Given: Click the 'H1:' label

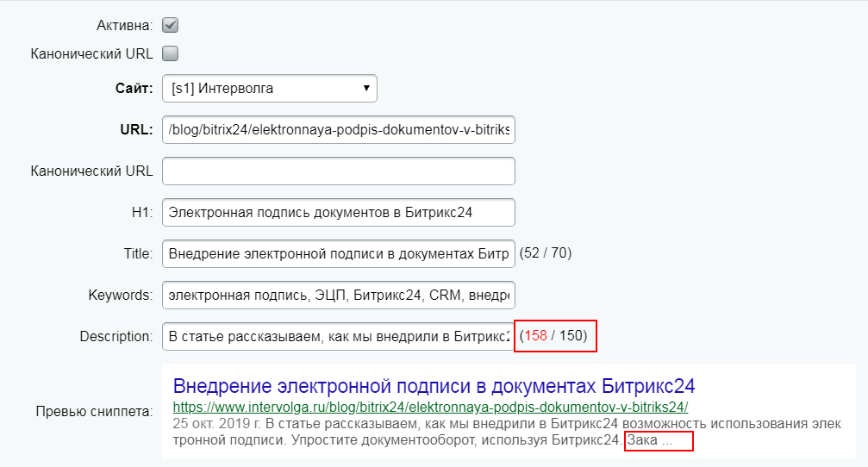Looking at the screenshot, I should pos(142,213).
